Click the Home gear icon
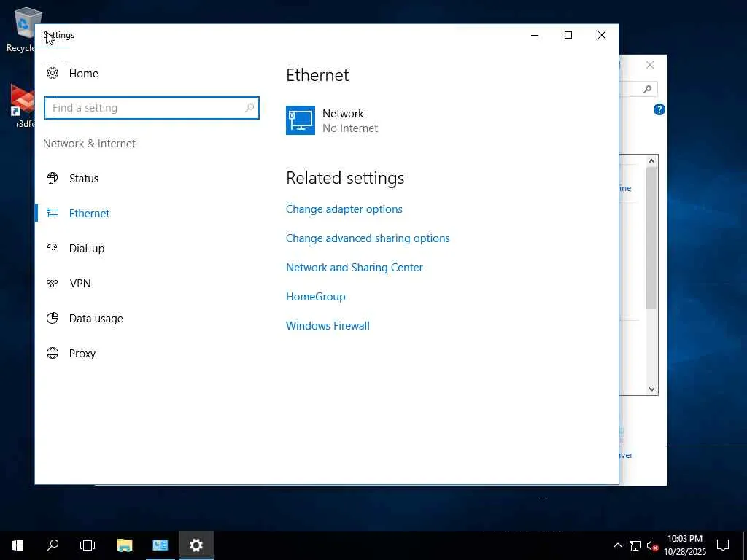 point(53,73)
